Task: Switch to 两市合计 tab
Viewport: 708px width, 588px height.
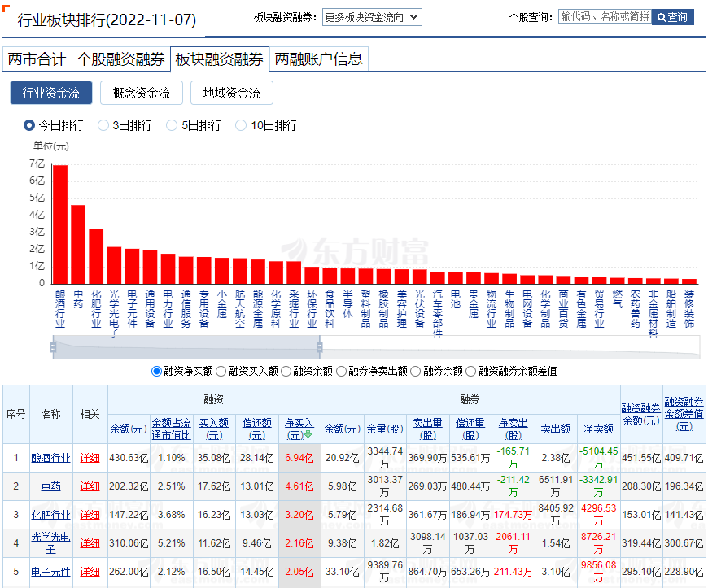Action: point(37,59)
